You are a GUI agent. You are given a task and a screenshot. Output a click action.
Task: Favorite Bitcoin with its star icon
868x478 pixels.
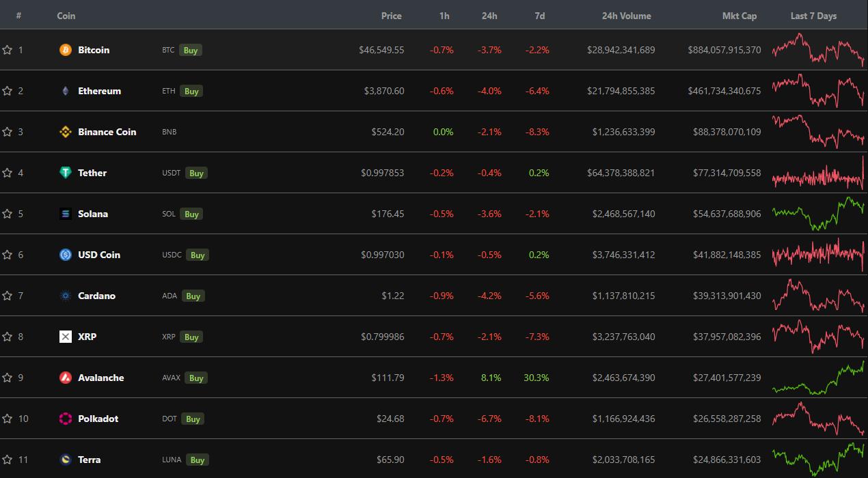[7, 50]
